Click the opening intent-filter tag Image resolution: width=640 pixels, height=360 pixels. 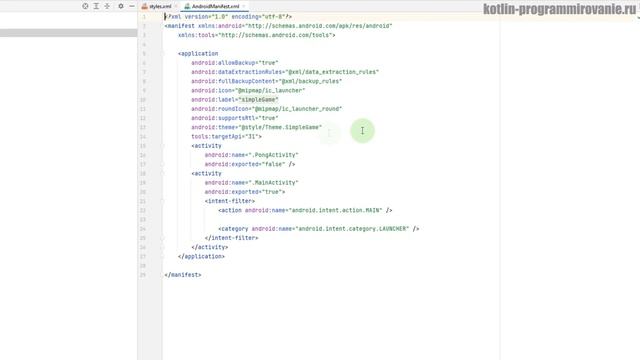coord(230,201)
